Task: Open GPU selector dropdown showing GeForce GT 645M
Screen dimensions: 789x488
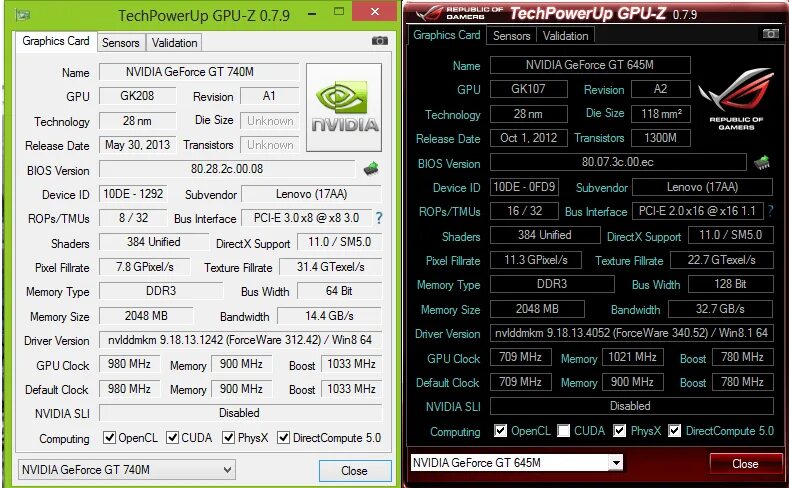Action: tap(517, 462)
